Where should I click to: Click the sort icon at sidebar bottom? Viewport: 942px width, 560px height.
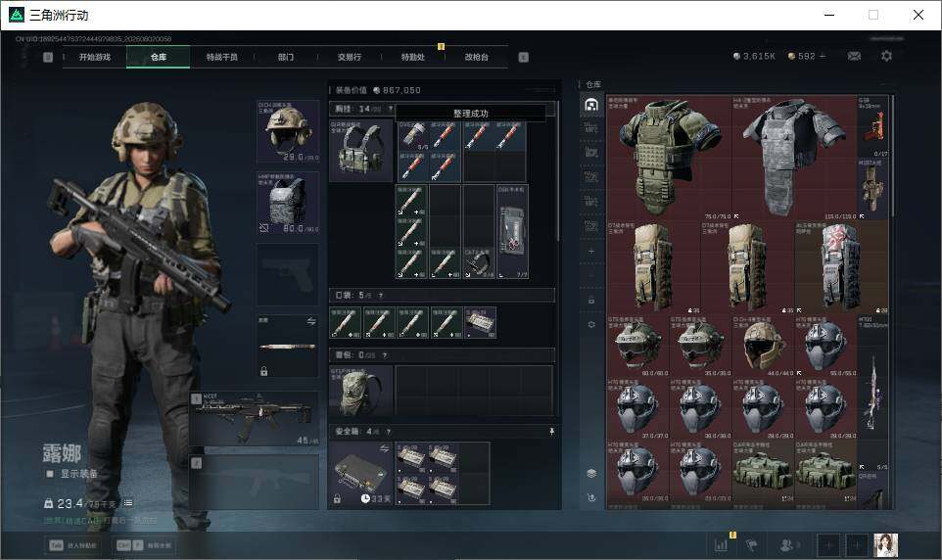[x=591, y=497]
